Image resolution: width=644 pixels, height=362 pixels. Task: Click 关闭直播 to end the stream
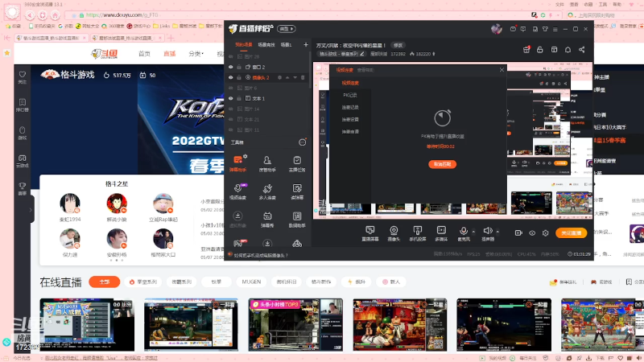pos(571,232)
